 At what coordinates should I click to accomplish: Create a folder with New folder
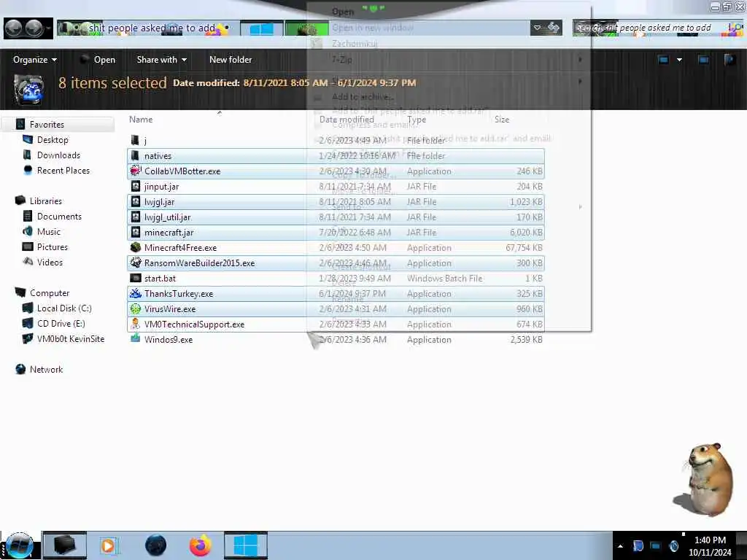tap(231, 60)
